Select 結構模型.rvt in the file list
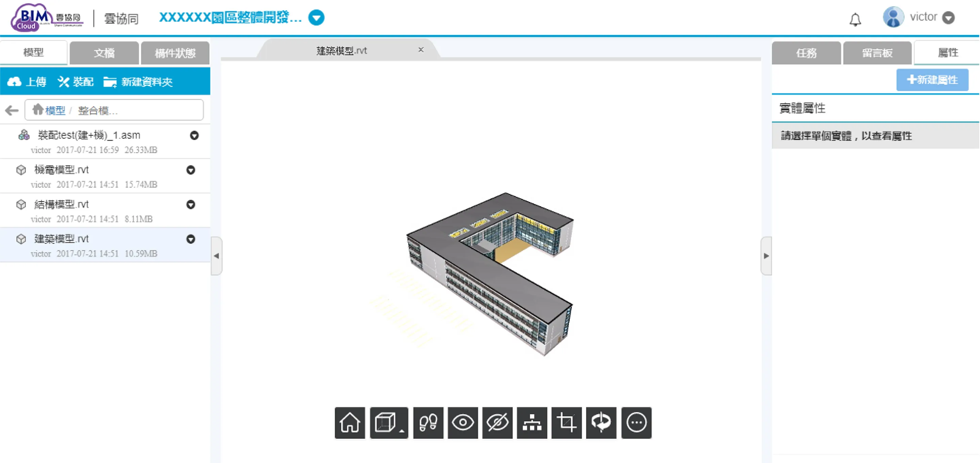Image resolution: width=980 pixels, height=463 pixels. [x=62, y=205]
